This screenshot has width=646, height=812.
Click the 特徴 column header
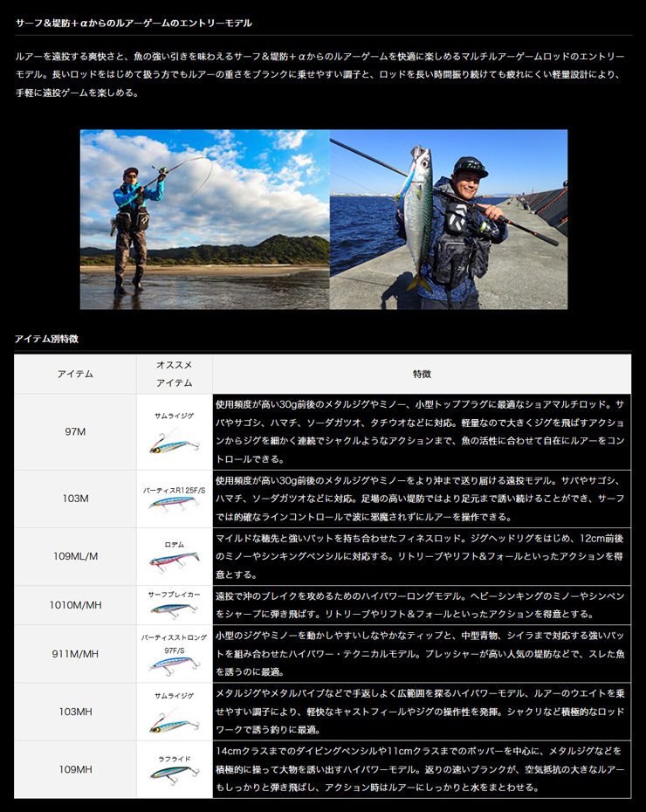coord(422,374)
